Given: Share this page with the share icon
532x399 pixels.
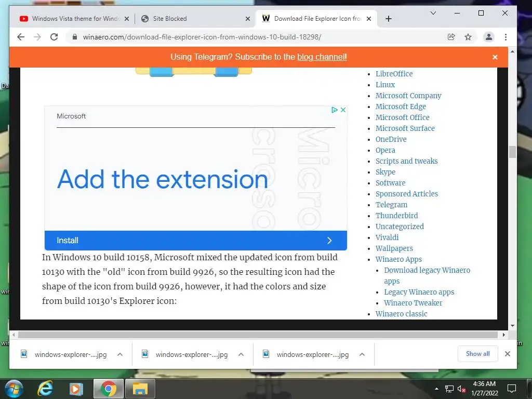Looking at the screenshot, I should 451,37.
